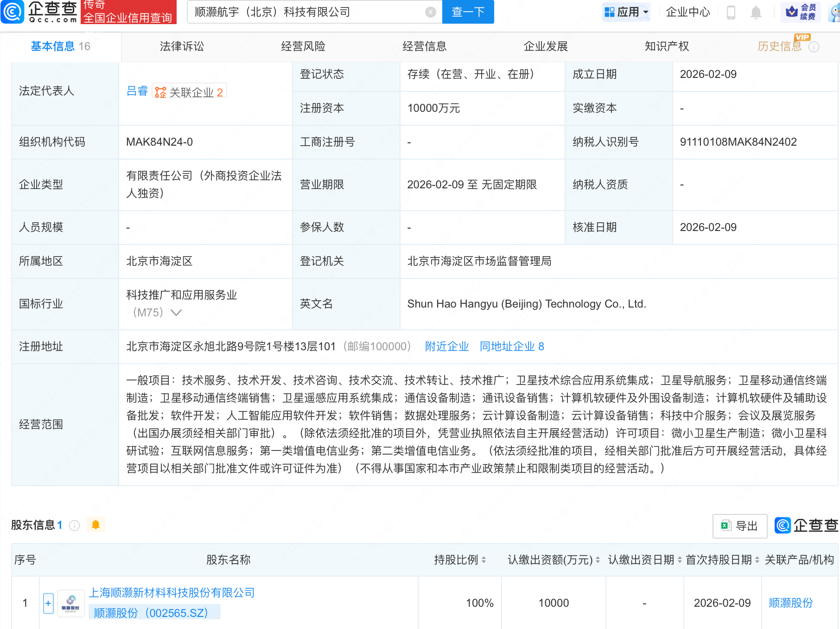Clear the search box with the X icon
Image resolution: width=840 pixels, height=629 pixels.
coord(431,12)
